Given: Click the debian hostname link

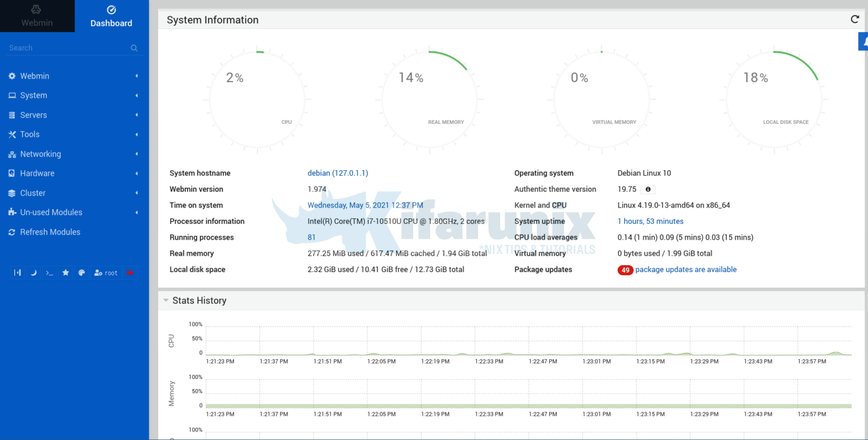Looking at the screenshot, I should (x=337, y=173).
